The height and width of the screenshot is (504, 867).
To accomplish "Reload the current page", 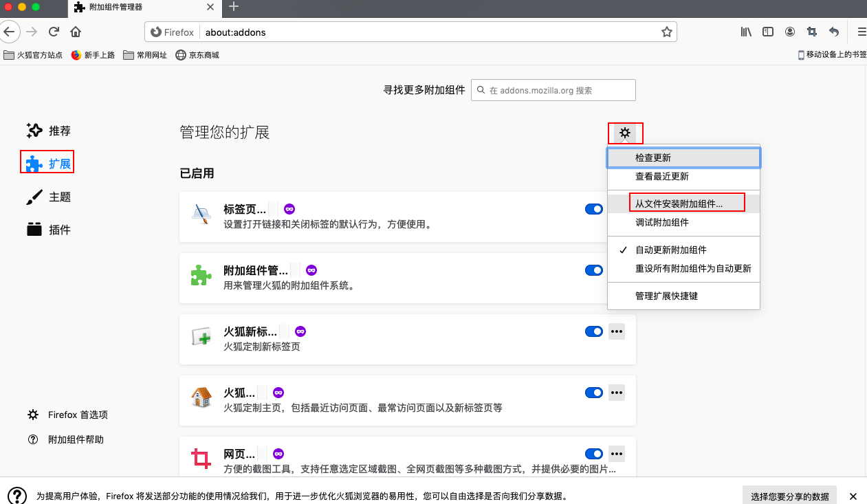I will [x=54, y=32].
